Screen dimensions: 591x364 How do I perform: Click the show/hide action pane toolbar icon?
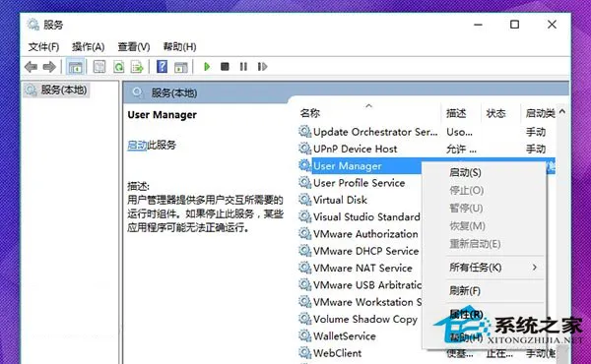(x=181, y=67)
